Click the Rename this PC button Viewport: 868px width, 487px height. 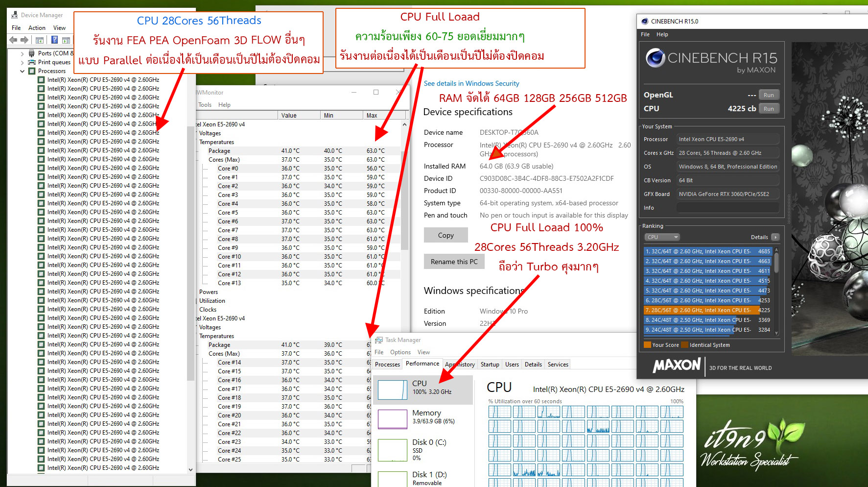(454, 262)
